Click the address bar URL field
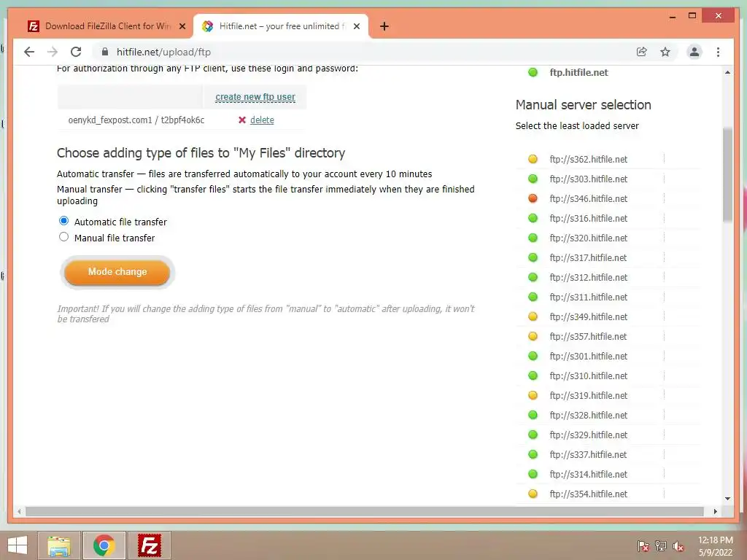This screenshot has width=747, height=560. click(362, 52)
